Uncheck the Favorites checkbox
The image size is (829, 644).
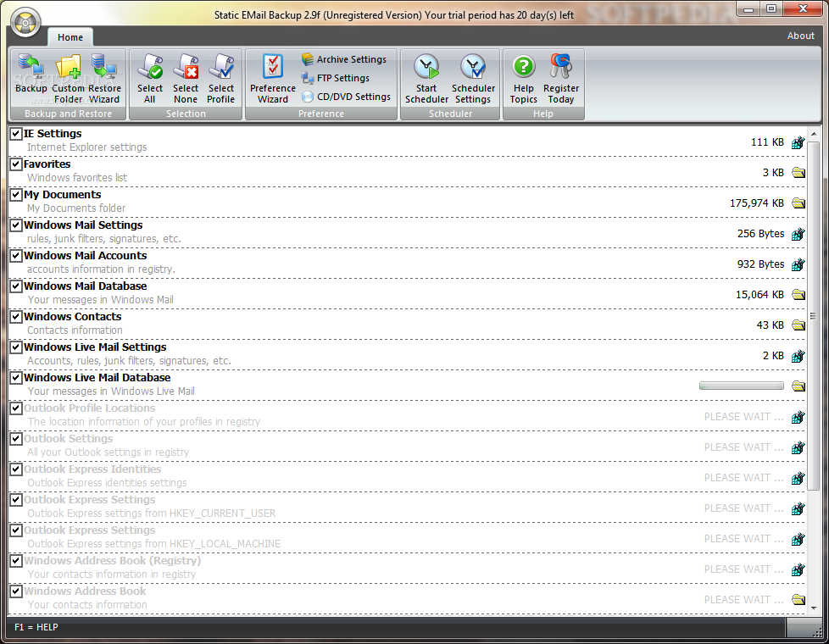16,164
